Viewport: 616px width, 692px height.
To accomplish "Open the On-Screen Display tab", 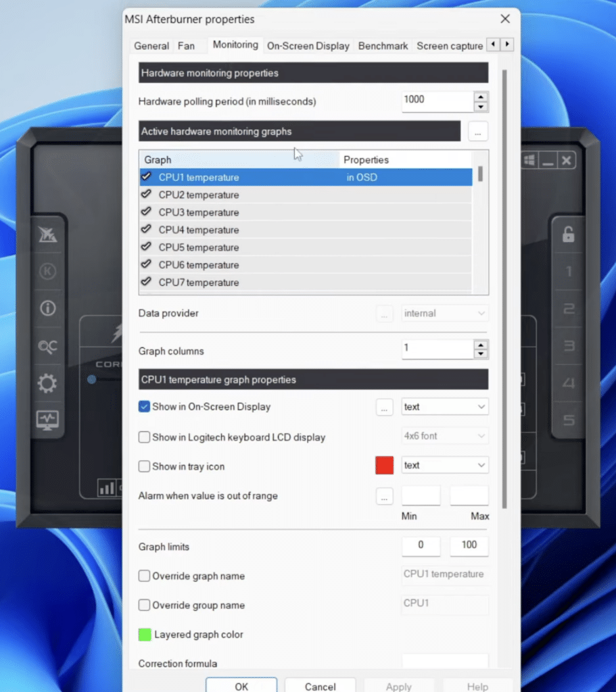I will click(x=308, y=46).
